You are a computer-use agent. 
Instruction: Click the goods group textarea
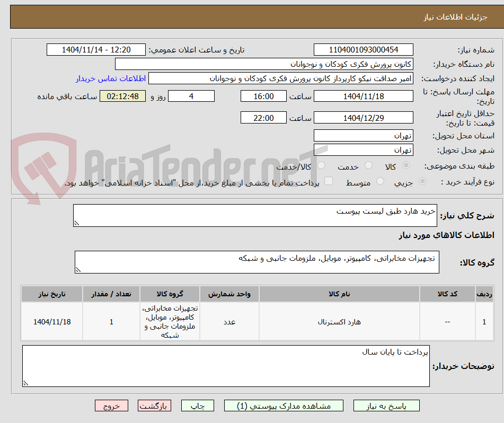click(x=257, y=262)
